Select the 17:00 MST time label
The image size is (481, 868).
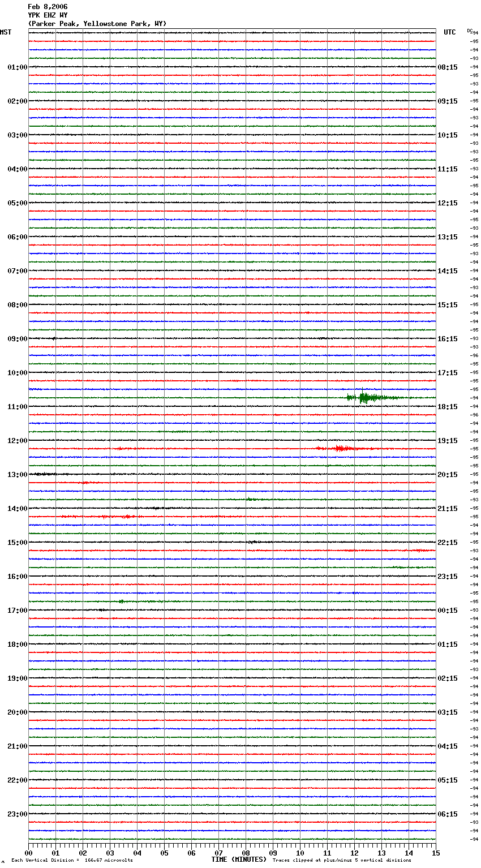18,611
